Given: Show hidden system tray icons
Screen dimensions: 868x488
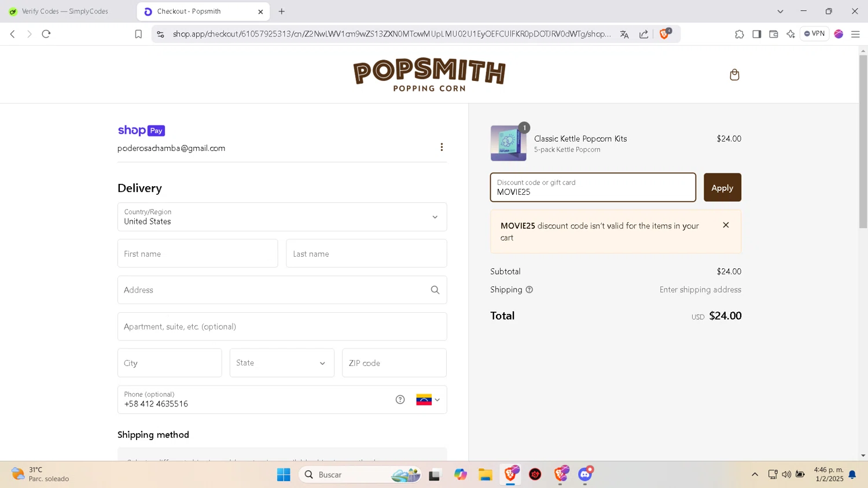Looking at the screenshot, I should [x=755, y=474].
